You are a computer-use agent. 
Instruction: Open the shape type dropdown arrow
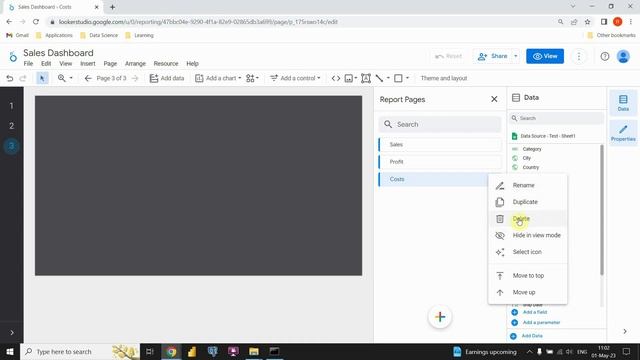click(x=407, y=78)
